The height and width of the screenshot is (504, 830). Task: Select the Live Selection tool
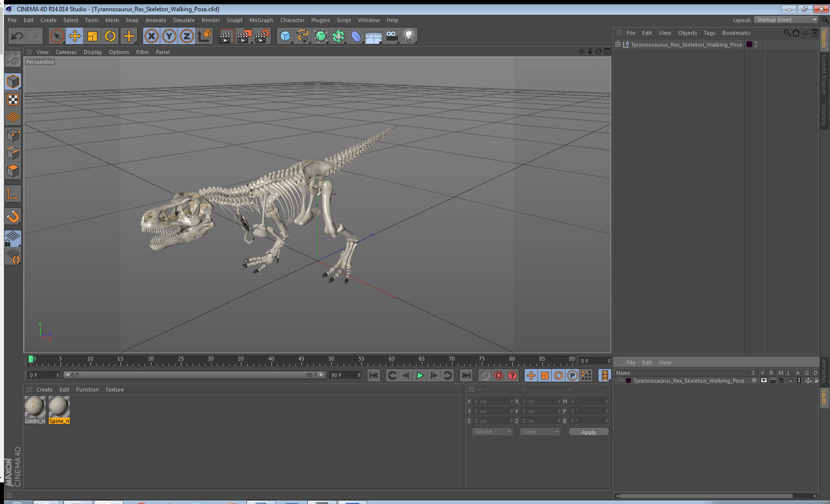pyautogui.click(x=57, y=36)
